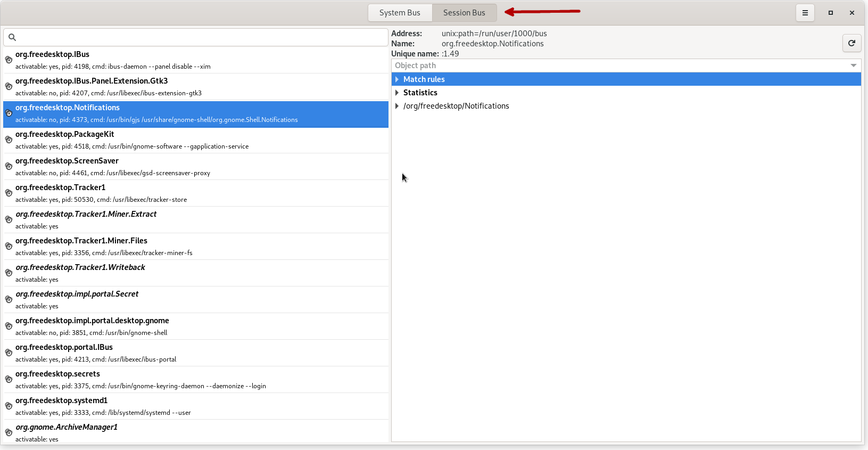Open the hamburger menu in header bar
The height and width of the screenshot is (450, 868).
[805, 13]
